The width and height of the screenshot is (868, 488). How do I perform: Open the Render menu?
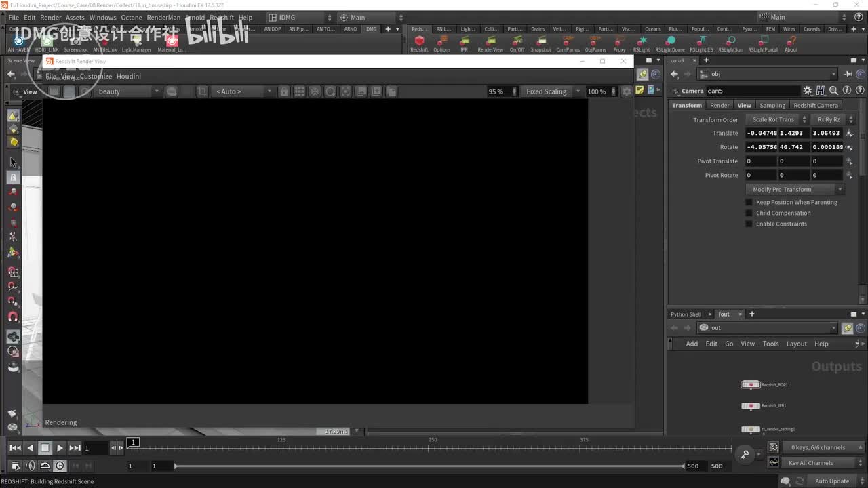click(x=51, y=18)
